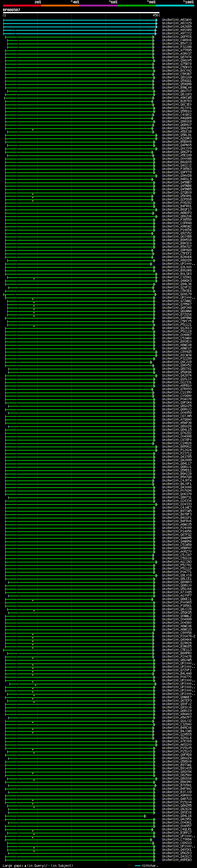The height and width of the screenshot is (868, 197).
Task: Select the label UniRef100_Q9SEX6
Action: [x=176, y=812]
